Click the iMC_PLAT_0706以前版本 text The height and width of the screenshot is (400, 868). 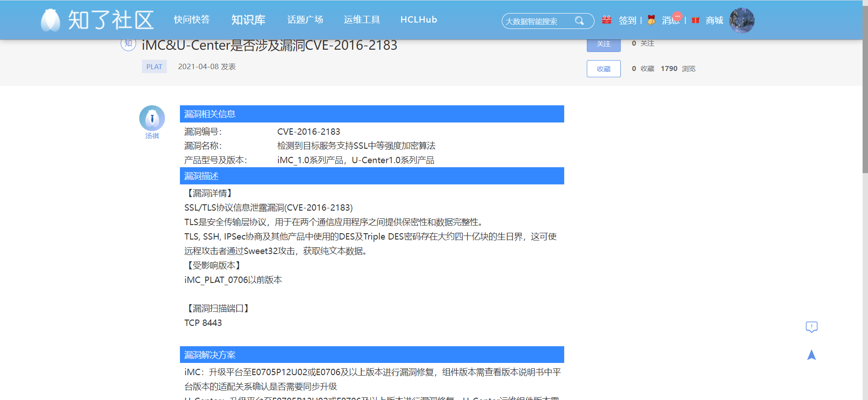pyautogui.click(x=233, y=280)
